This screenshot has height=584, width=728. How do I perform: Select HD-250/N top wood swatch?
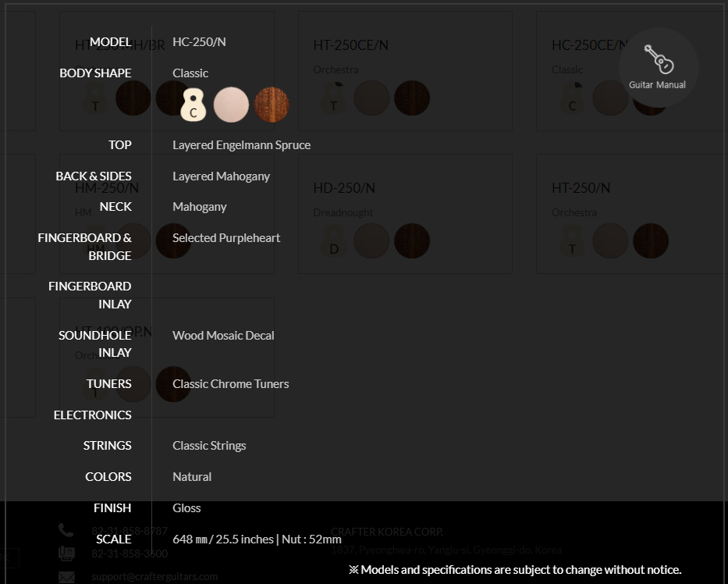pos(371,241)
